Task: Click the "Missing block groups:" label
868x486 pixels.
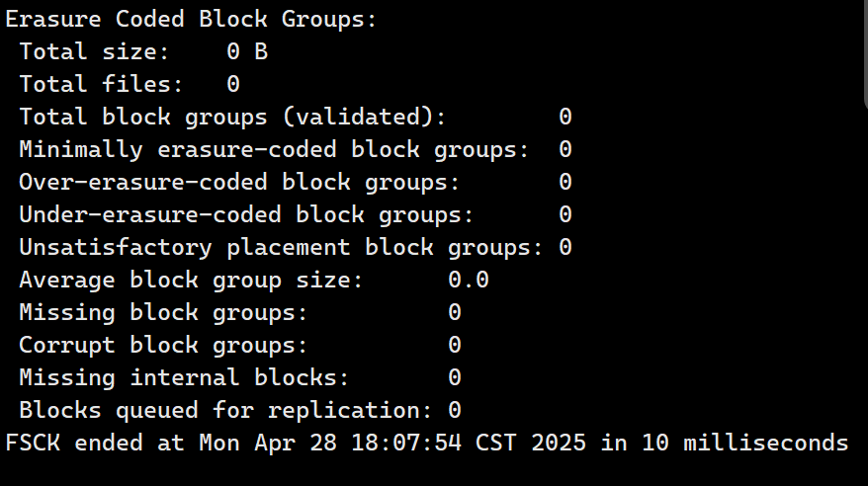Action: 163,312
